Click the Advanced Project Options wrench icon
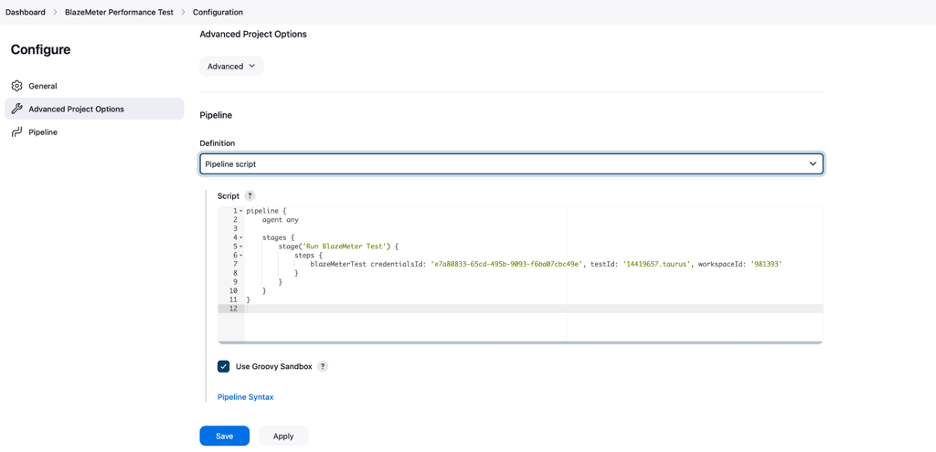The height and width of the screenshot is (452, 936). point(17,109)
